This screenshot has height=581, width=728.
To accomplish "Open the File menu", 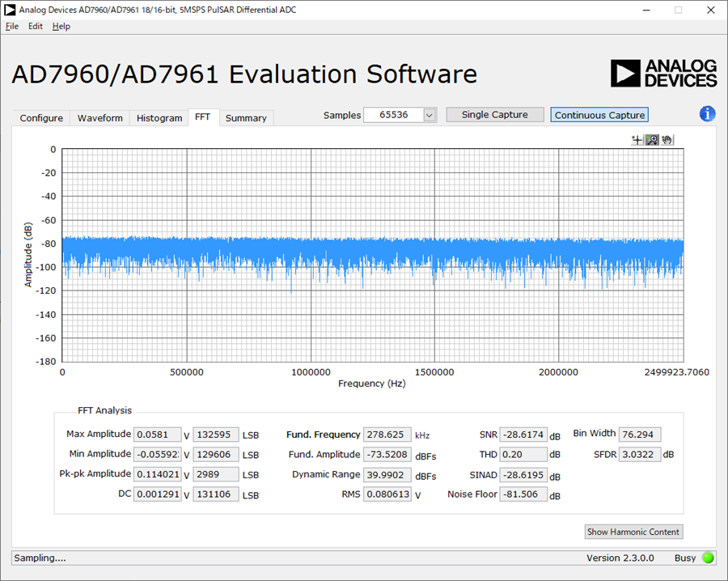I will 12,27.
